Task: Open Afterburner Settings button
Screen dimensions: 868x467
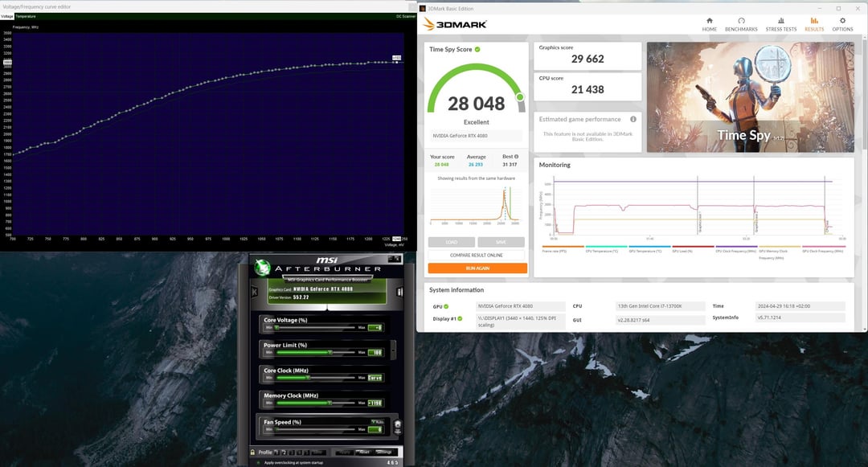Action: [x=384, y=452]
